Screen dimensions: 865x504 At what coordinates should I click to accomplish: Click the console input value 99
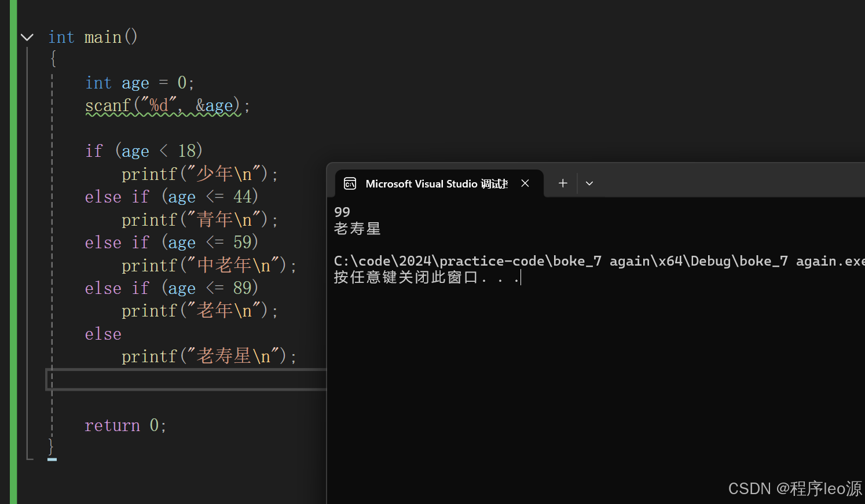coord(342,212)
